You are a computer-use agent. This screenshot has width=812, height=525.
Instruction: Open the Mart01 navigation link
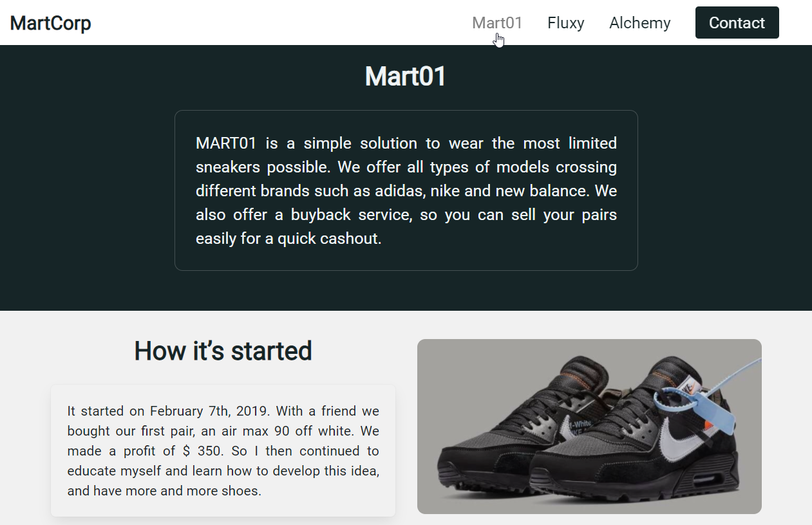point(496,23)
